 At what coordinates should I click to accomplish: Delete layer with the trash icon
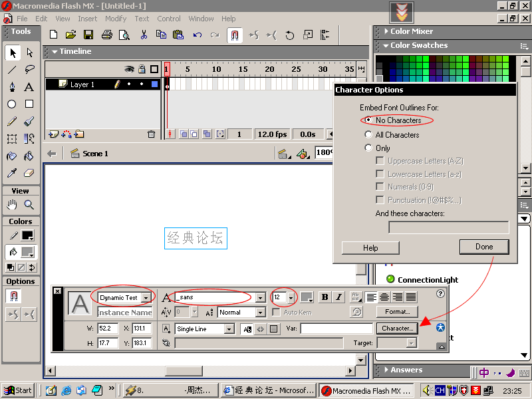(x=152, y=134)
